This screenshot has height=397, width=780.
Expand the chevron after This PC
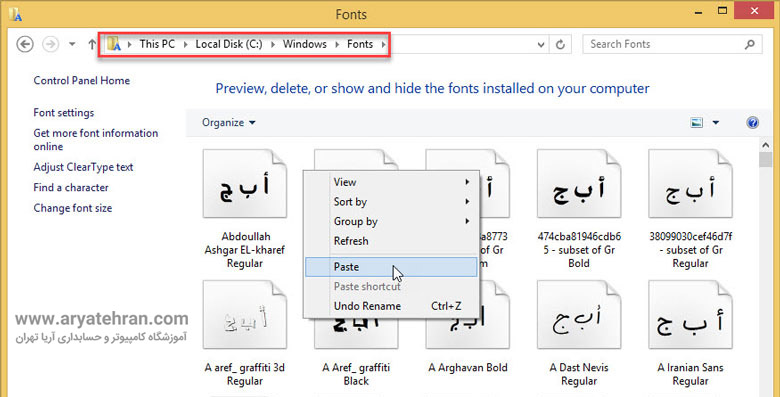coord(185,44)
